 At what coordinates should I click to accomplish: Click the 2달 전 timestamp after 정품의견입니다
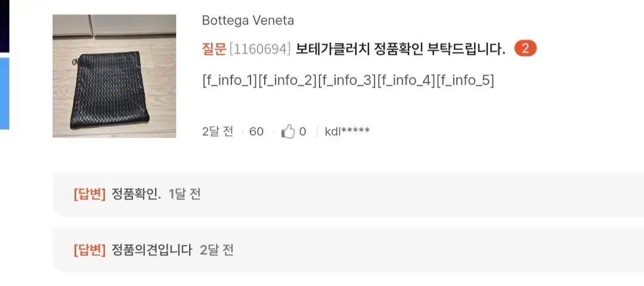(x=216, y=250)
